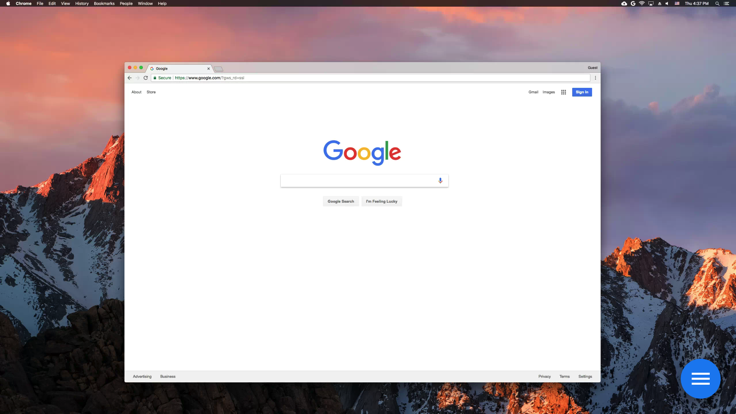Click the browser back arrow
The image size is (736, 414).
(130, 78)
